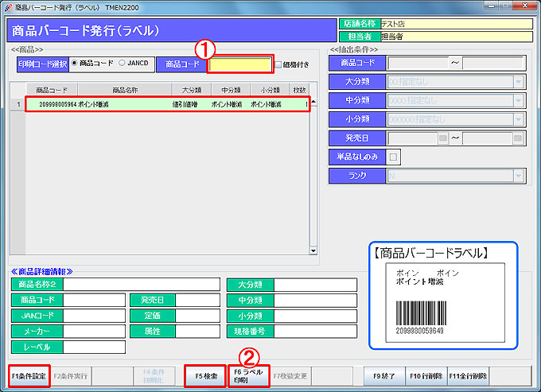The image size is (541, 392).
Task: Click the 発売日 end date field
Action: coord(487,138)
